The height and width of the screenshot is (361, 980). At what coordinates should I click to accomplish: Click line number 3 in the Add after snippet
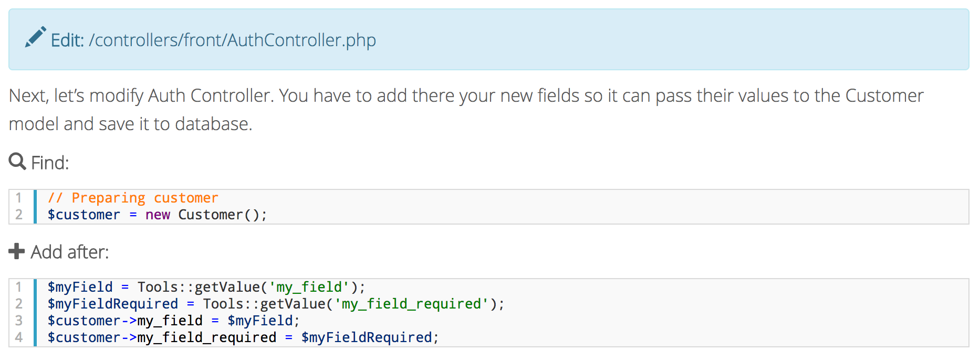[x=19, y=321]
